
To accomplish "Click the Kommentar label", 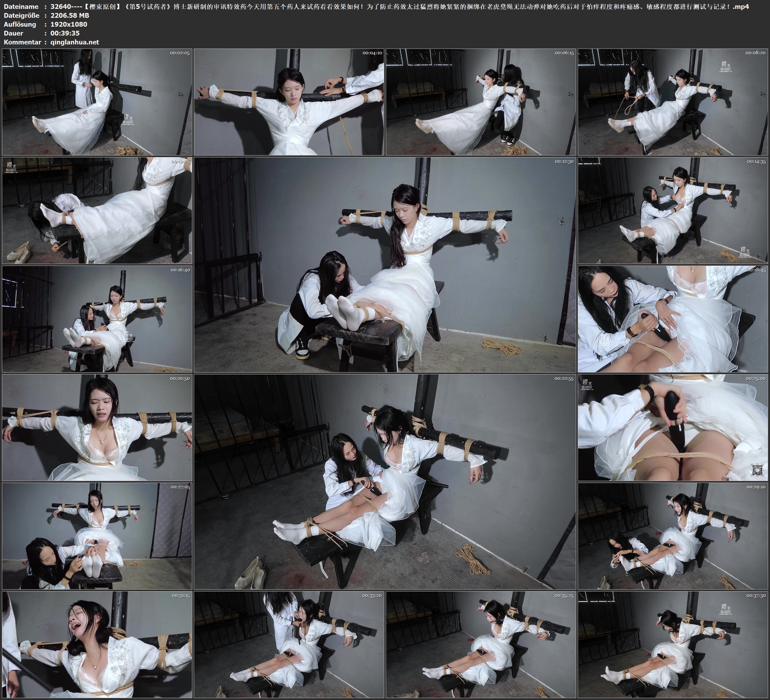I will point(22,42).
